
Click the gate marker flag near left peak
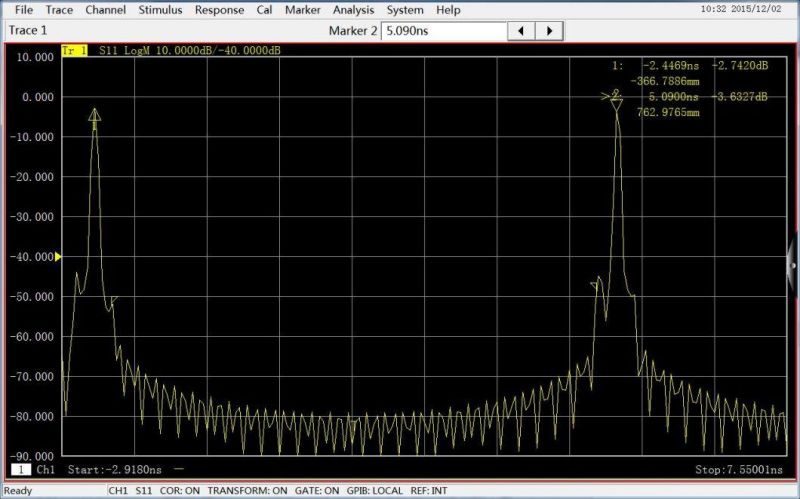pos(114,301)
